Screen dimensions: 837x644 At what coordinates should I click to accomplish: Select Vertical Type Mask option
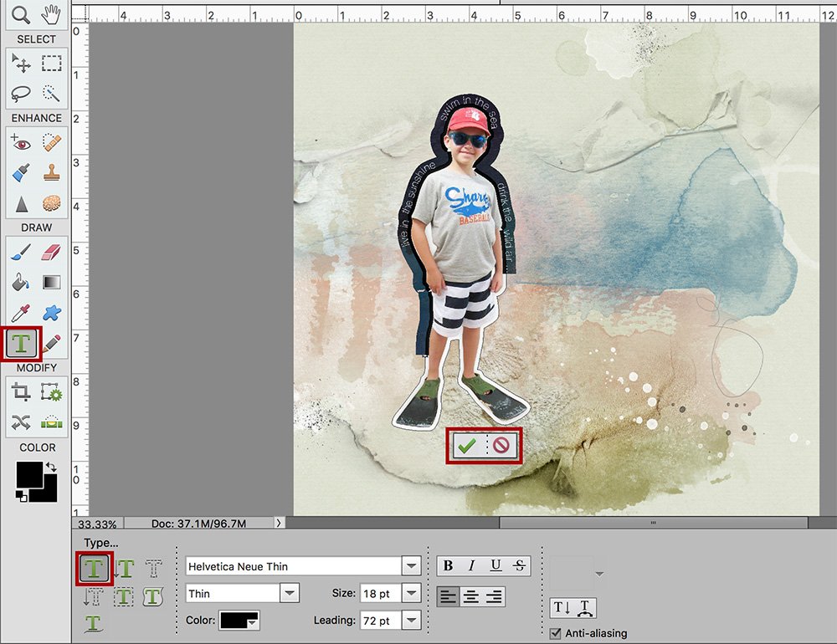94,596
